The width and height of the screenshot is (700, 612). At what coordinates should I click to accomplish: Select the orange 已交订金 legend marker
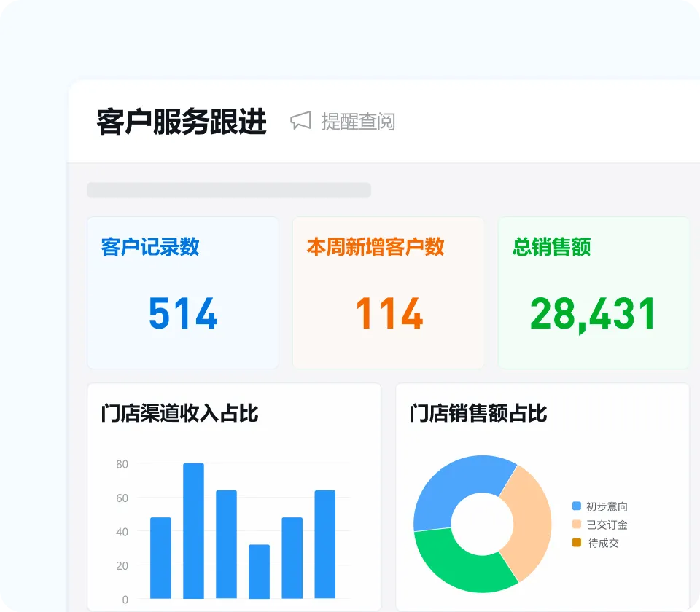tap(576, 525)
